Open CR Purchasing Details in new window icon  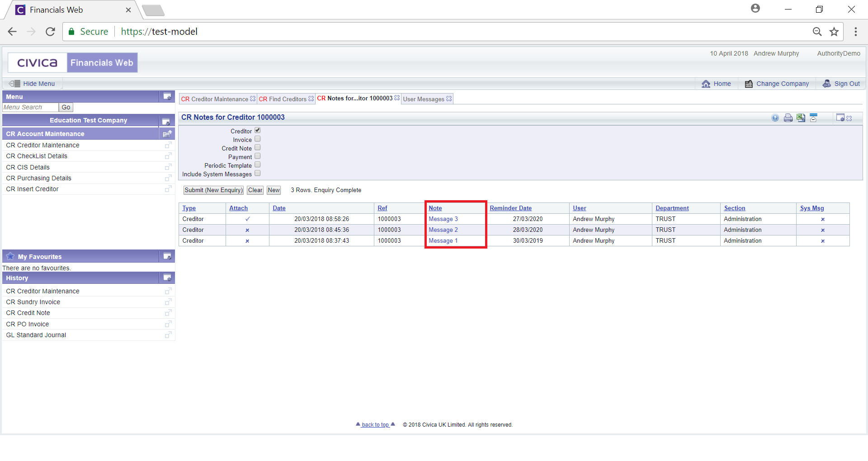tap(168, 178)
